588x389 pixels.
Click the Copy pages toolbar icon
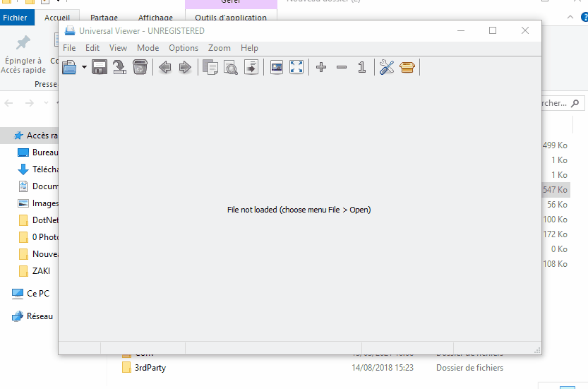[210, 68]
